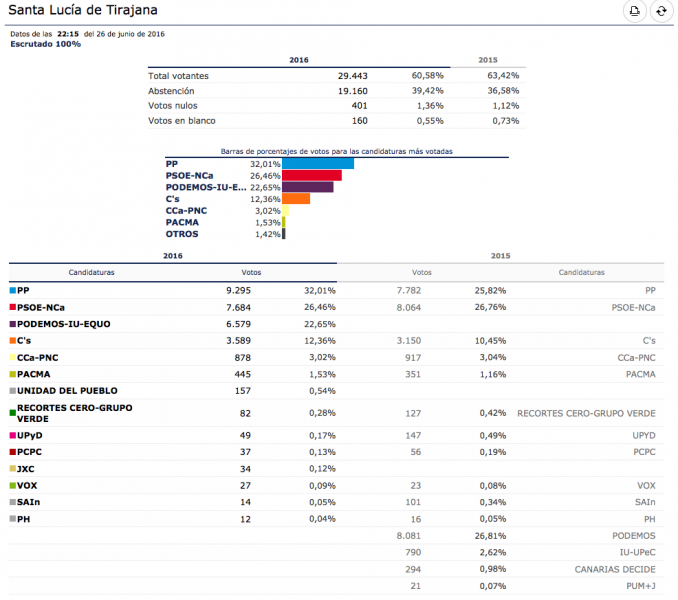
Task: Click the blue PP bar in chart
Action: (x=318, y=164)
